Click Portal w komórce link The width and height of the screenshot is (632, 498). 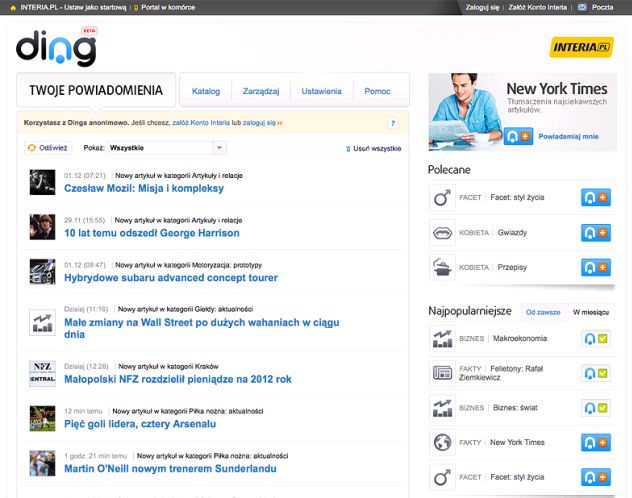[x=168, y=8]
